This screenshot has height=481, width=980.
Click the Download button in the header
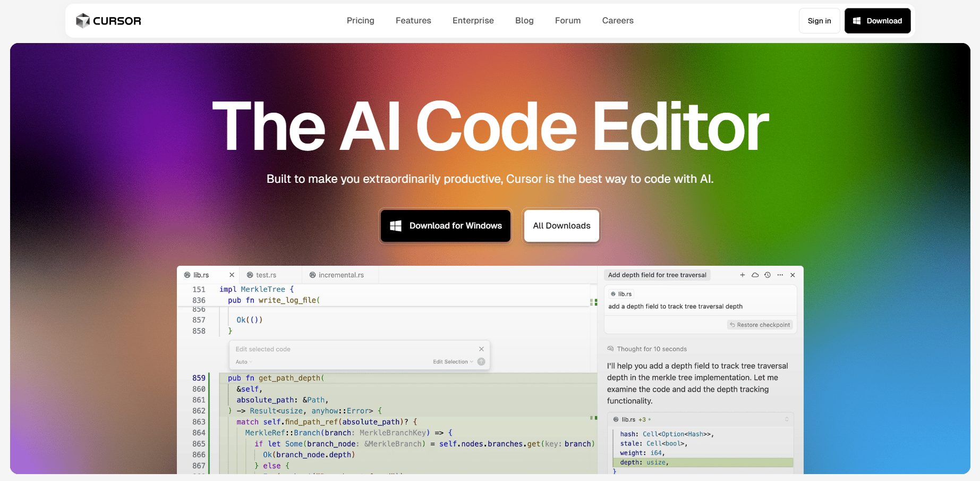pyautogui.click(x=877, y=21)
